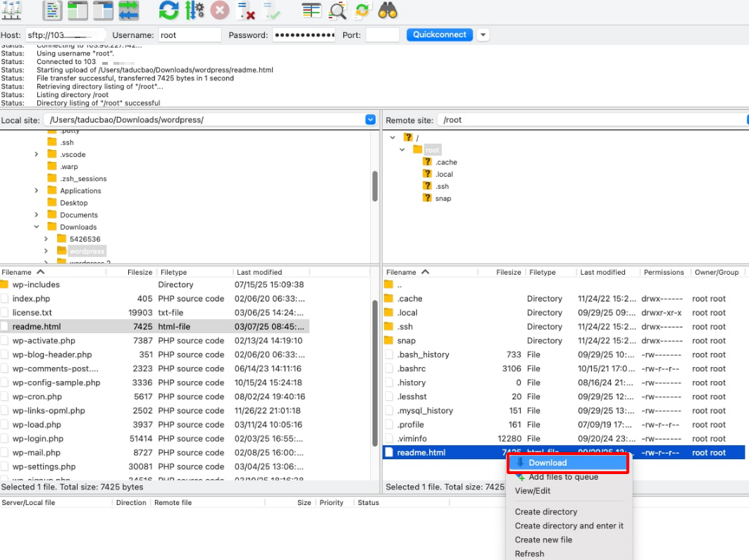The image size is (749, 560).
Task: Select the local .ssh folder icon
Action: (52, 142)
